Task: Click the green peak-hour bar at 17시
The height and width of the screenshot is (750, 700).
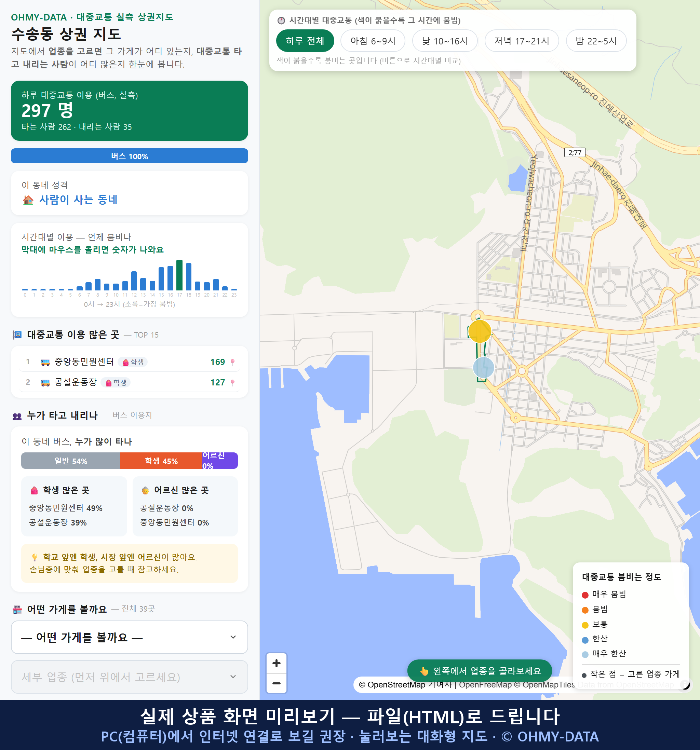Action: 180,275
